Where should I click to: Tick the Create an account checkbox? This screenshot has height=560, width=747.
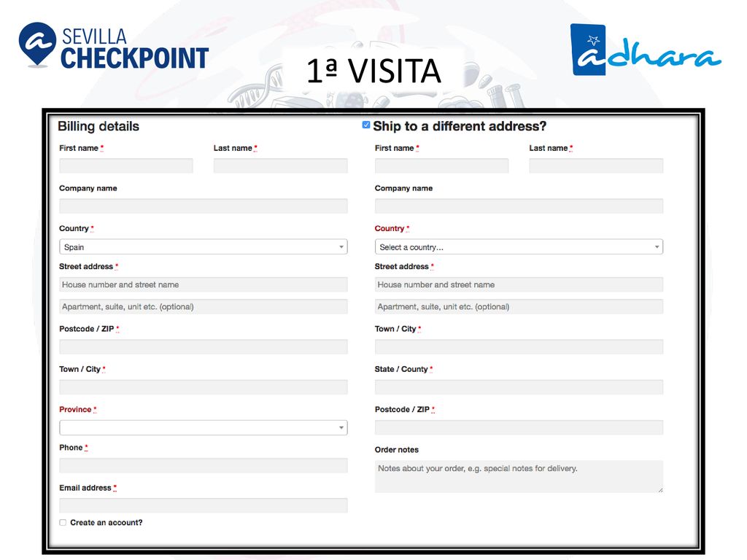point(63,522)
